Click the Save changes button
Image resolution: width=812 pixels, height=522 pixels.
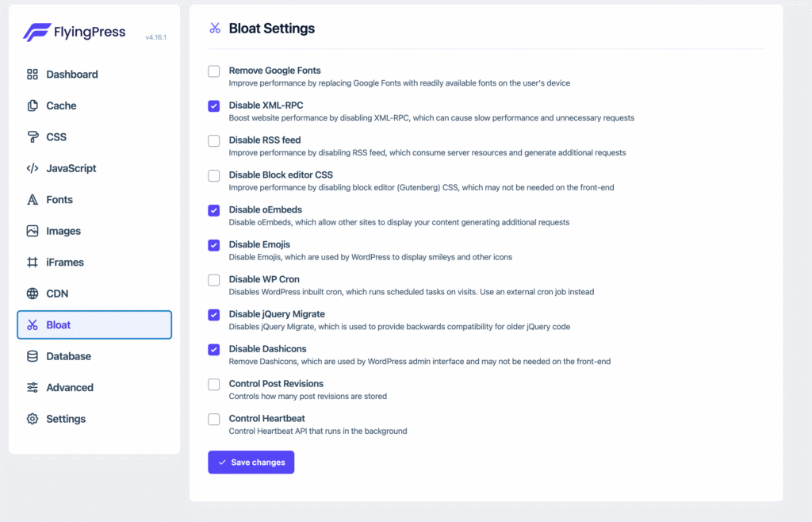coord(251,462)
